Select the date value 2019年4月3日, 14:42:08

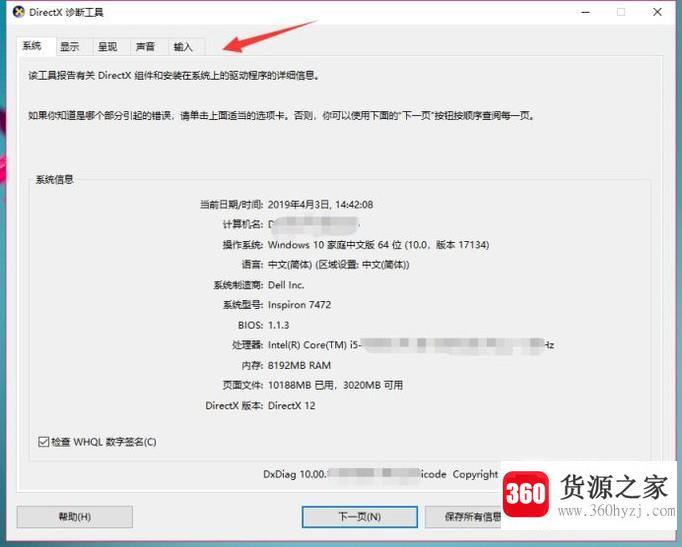coord(320,204)
